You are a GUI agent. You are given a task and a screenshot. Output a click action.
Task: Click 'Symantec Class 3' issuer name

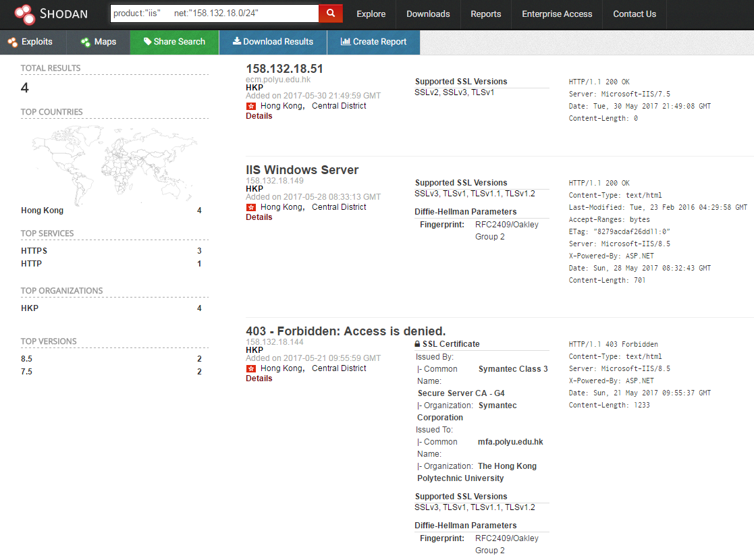point(513,369)
